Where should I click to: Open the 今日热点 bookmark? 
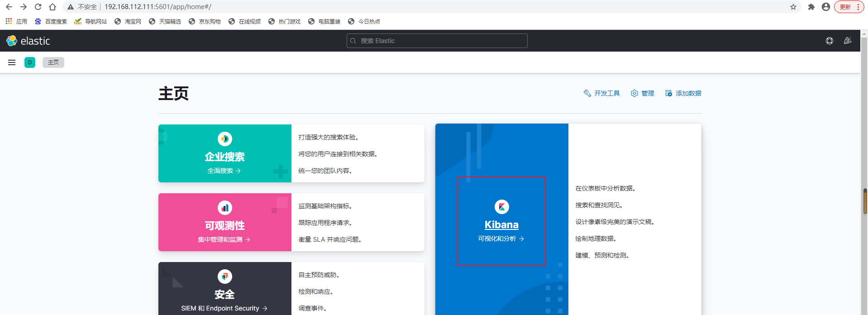pyautogui.click(x=364, y=21)
